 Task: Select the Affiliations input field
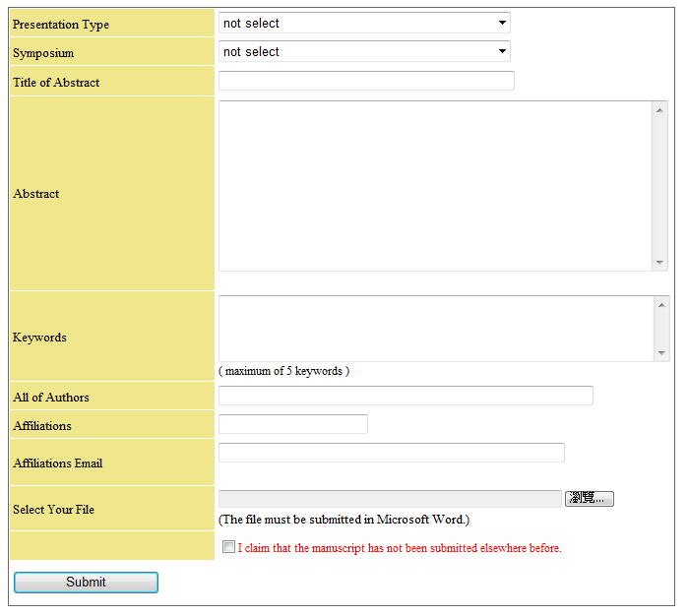point(292,424)
